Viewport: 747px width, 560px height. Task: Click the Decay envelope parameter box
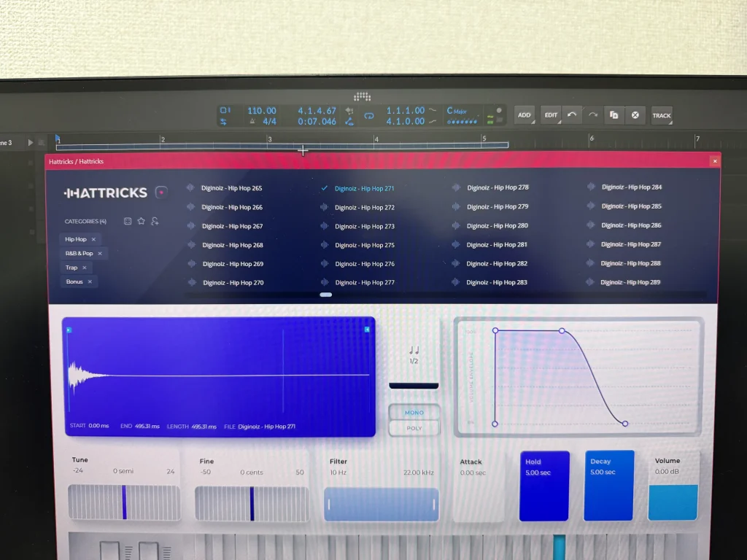608,486
